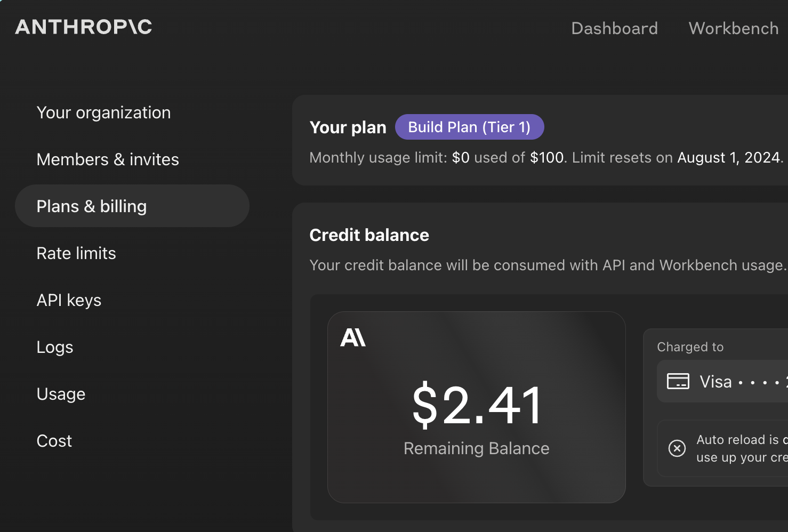Viewport: 788px width, 532px height.
Task: Open the Rate limits page
Action: click(x=76, y=253)
